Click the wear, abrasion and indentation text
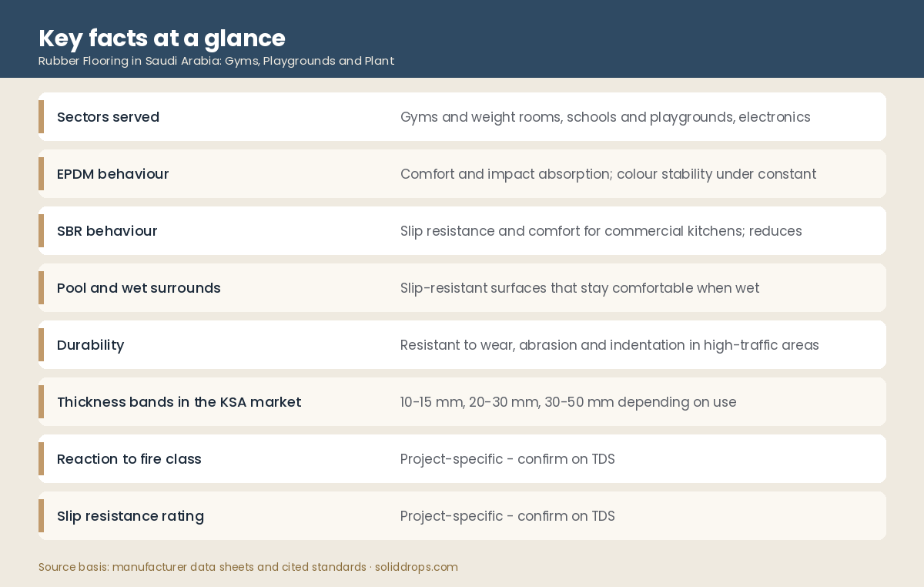This screenshot has height=587, width=924. click(610, 345)
